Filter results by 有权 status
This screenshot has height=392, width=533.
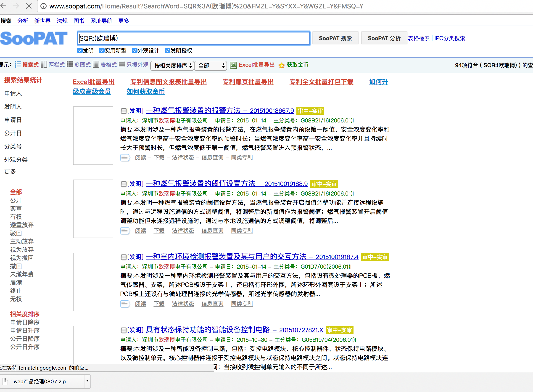tap(16, 217)
